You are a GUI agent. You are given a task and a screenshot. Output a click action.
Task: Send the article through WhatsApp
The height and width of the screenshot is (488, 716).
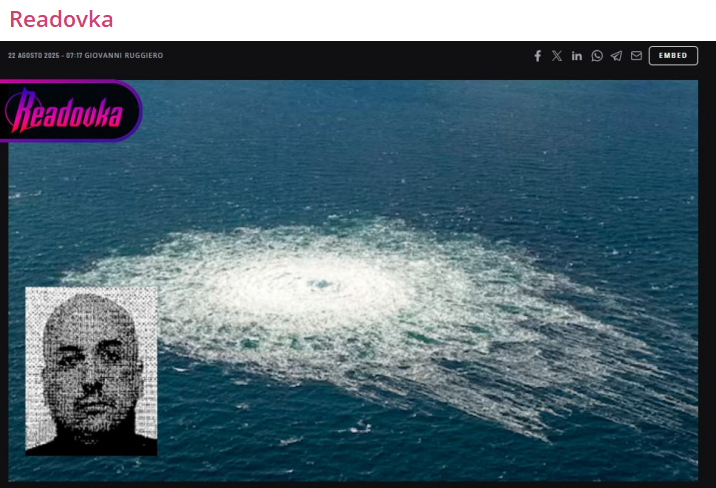597,56
